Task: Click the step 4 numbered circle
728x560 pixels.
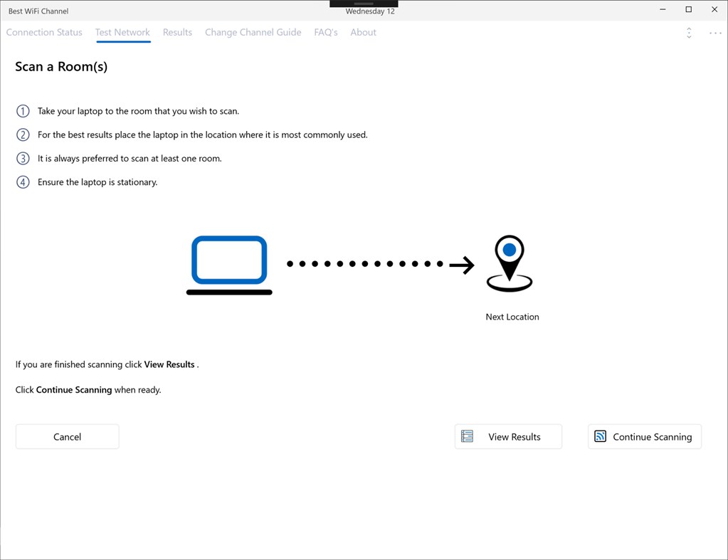Action: click(22, 182)
